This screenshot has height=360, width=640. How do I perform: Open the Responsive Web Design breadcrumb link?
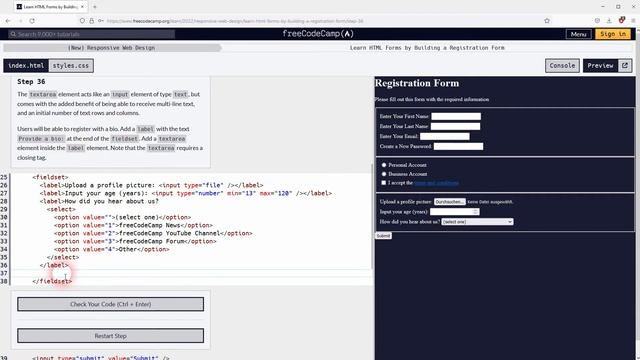tap(111, 48)
